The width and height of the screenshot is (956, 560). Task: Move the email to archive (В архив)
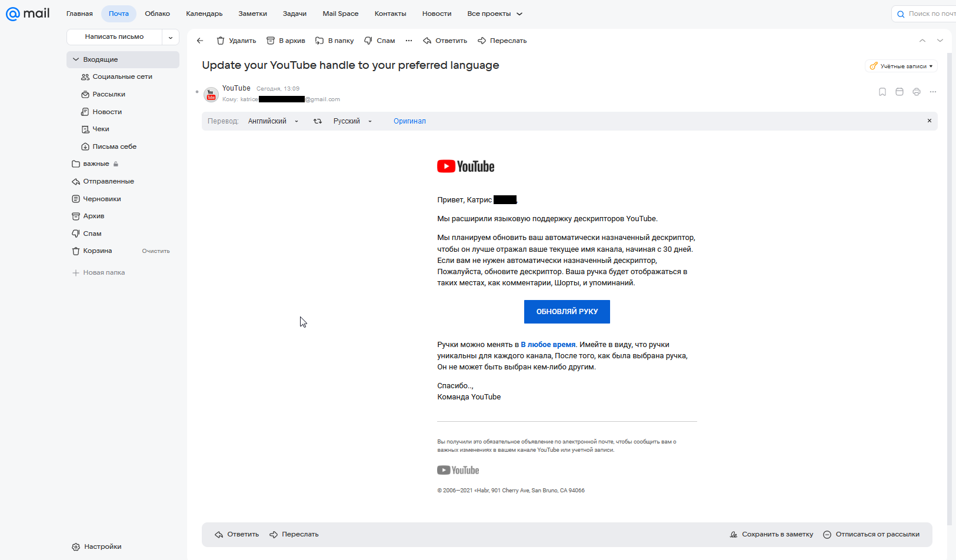click(x=286, y=41)
